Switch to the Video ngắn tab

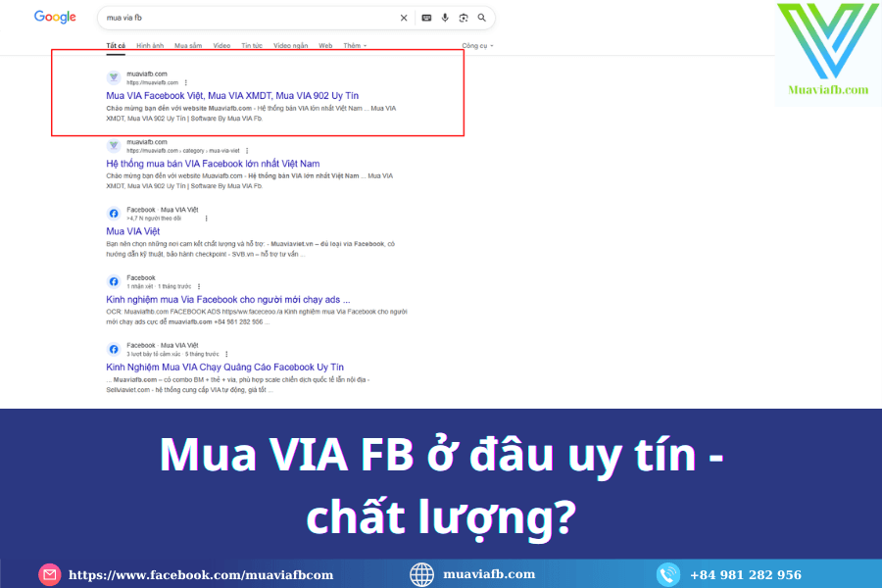(x=290, y=45)
